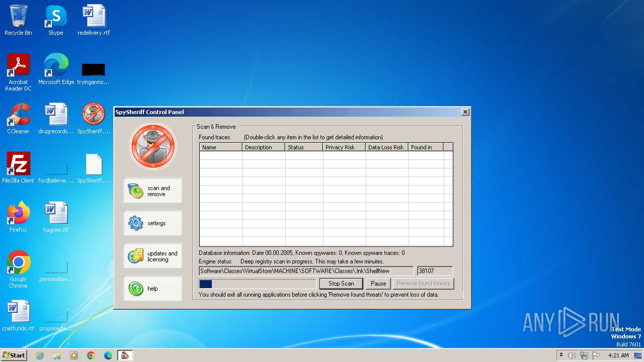The width and height of the screenshot is (644, 362).
Task: Click the scanned registry path field
Action: (x=306, y=271)
